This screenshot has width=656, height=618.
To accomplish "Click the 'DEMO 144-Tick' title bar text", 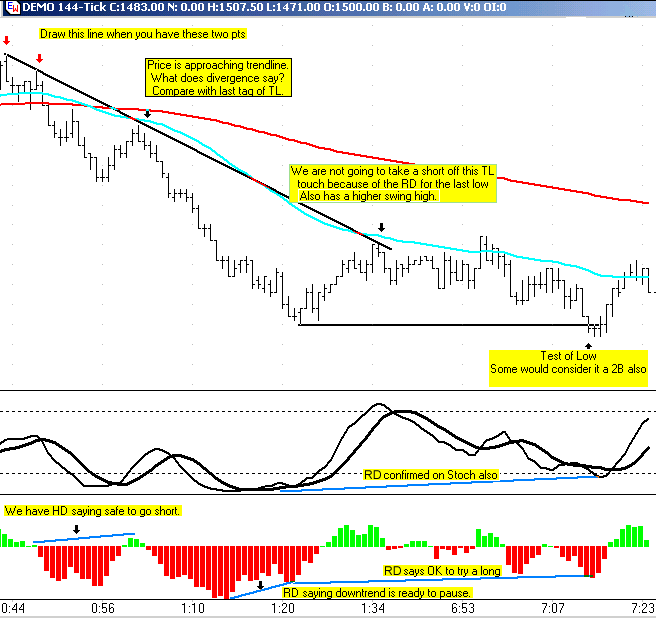I will 62,8.
